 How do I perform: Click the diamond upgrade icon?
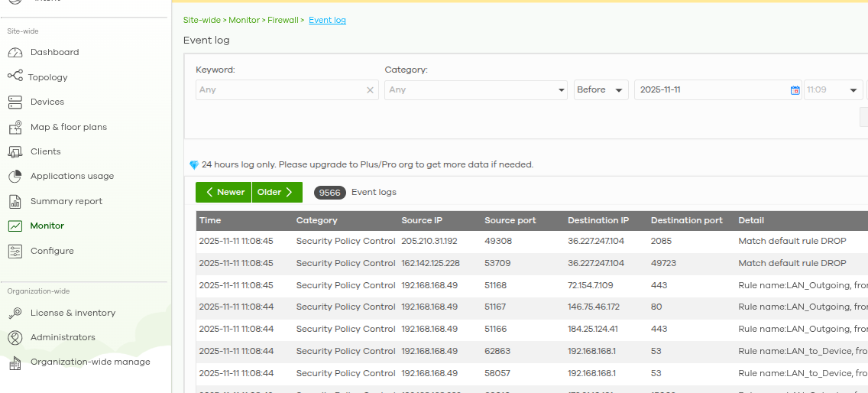click(x=194, y=165)
